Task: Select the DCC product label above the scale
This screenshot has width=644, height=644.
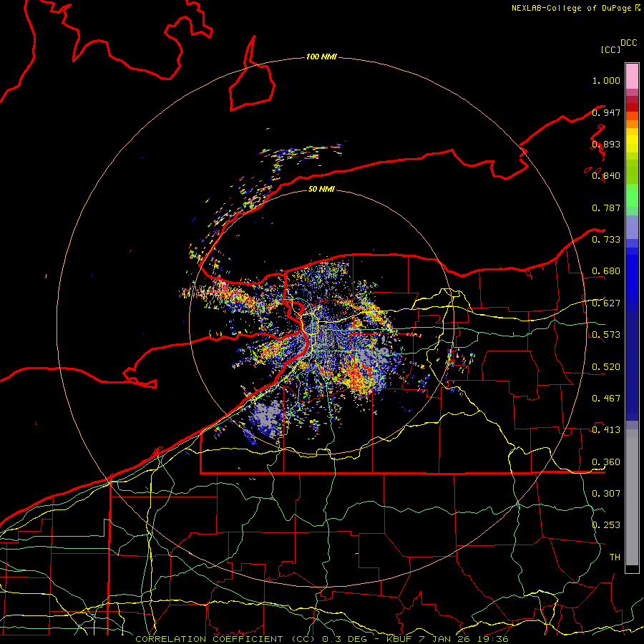Action: pos(628,43)
